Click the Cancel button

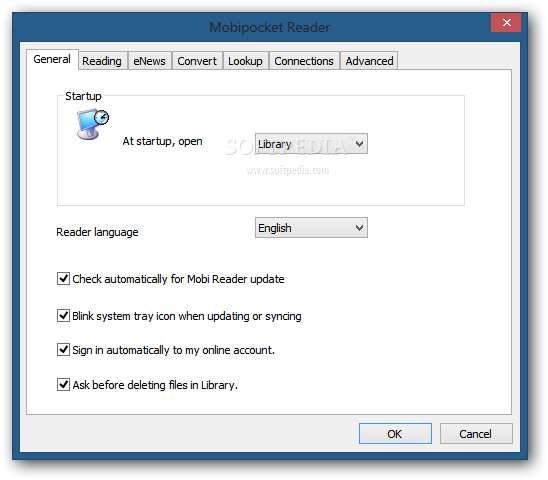476,434
